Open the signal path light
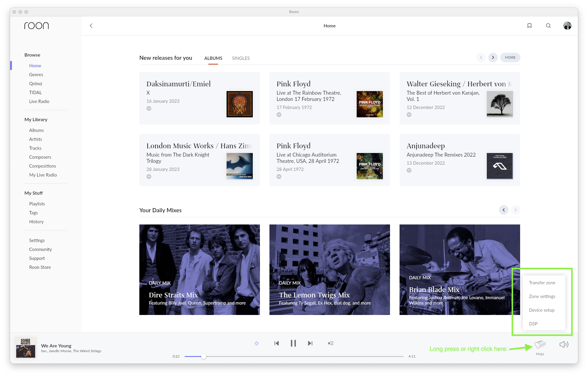This screenshot has width=588, height=376. [x=256, y=343]
